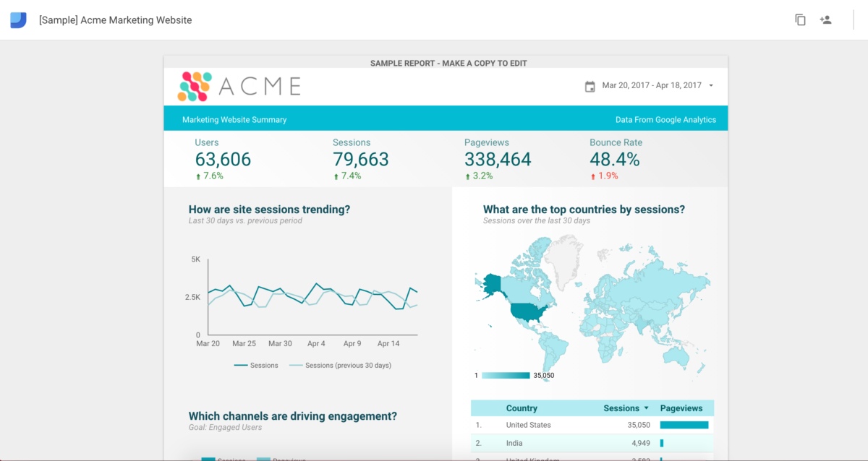Click the report title Acme Marketing Website

116,20
